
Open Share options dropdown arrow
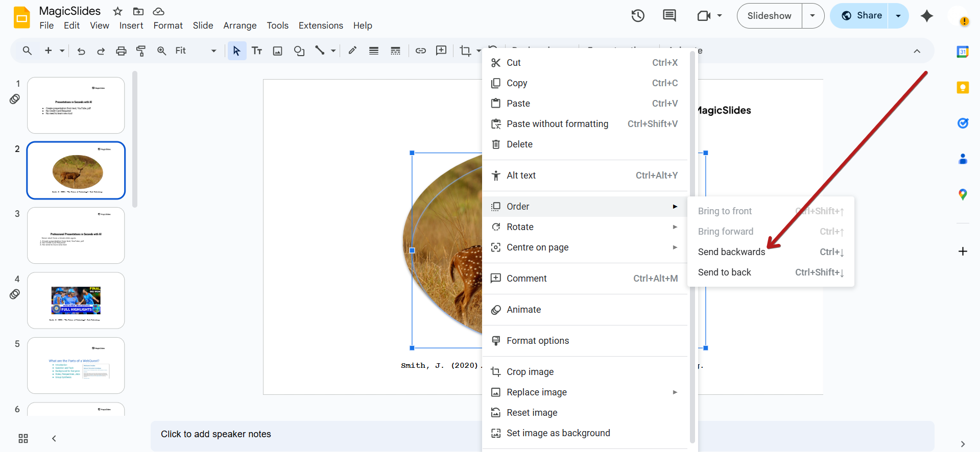(x=898, y=16)
